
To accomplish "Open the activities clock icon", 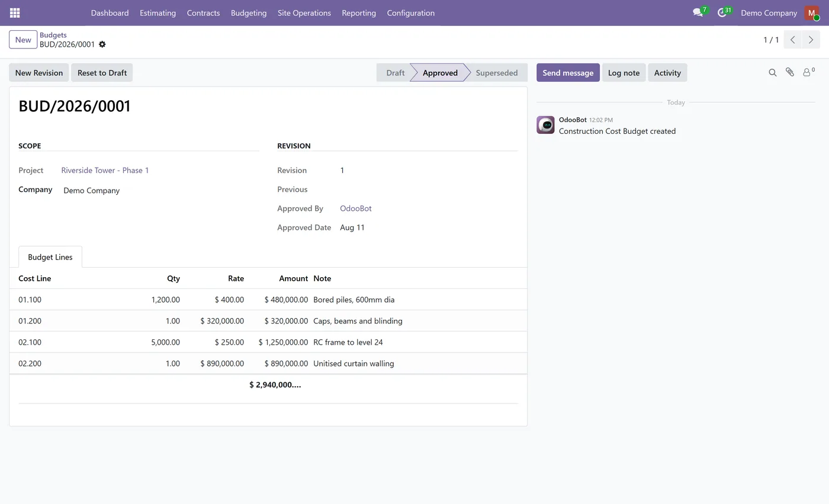I will tap(722, 12).
